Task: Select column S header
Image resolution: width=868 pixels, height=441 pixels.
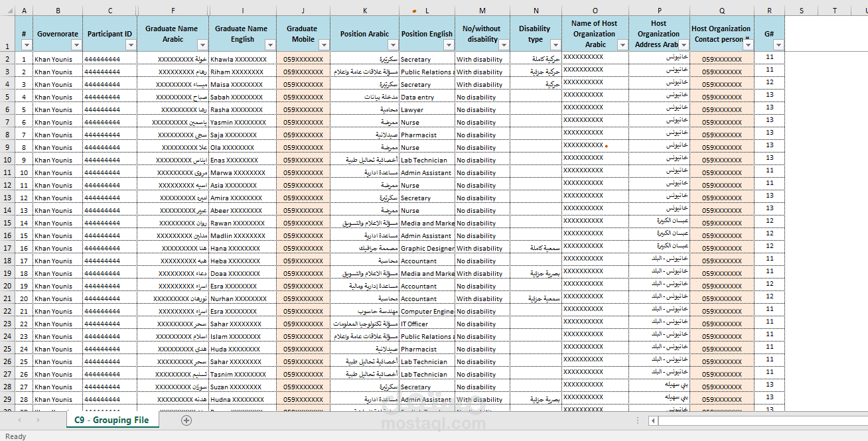Action: click(802, 11)
